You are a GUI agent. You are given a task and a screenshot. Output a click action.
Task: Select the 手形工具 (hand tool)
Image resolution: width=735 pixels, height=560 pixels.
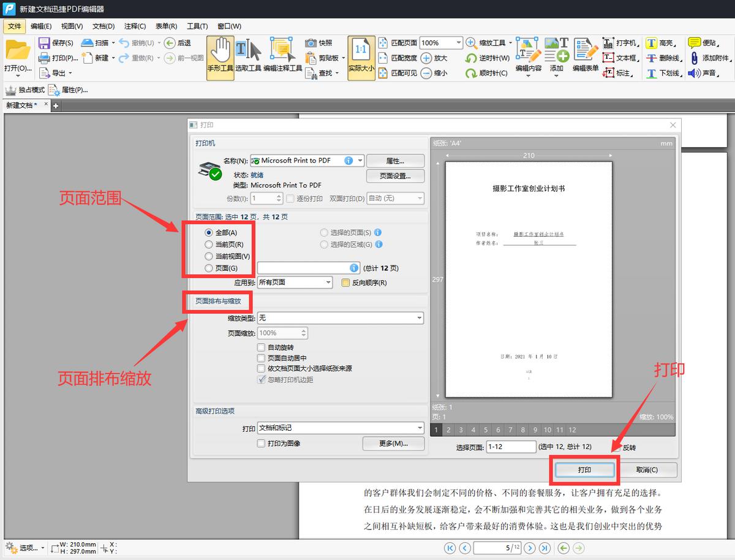pos(220,56)
